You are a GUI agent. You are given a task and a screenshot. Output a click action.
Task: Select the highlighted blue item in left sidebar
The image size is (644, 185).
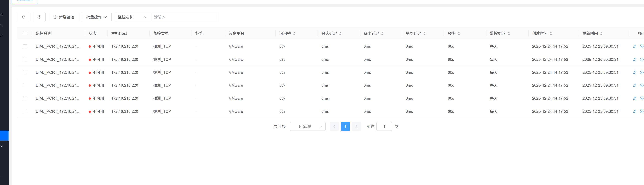4,135
